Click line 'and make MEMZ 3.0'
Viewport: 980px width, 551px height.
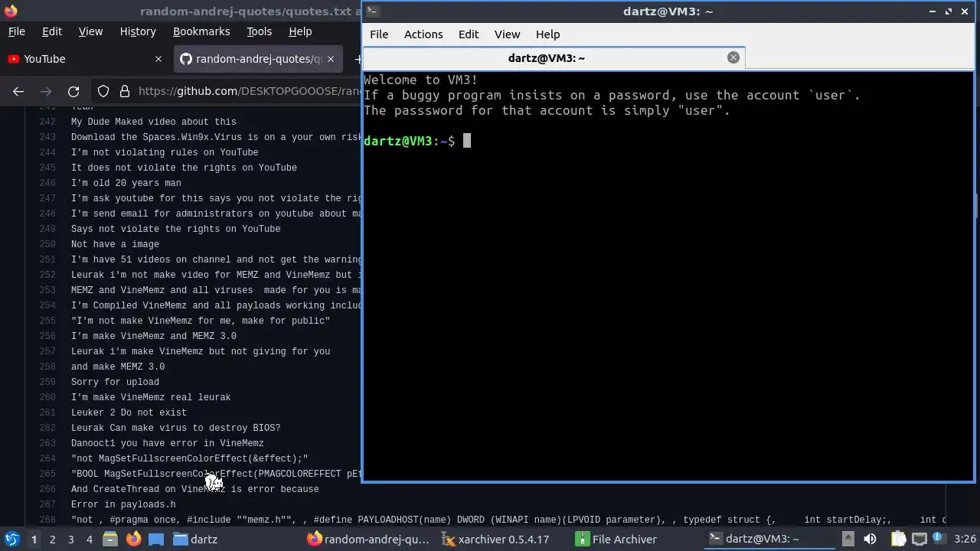118,367
